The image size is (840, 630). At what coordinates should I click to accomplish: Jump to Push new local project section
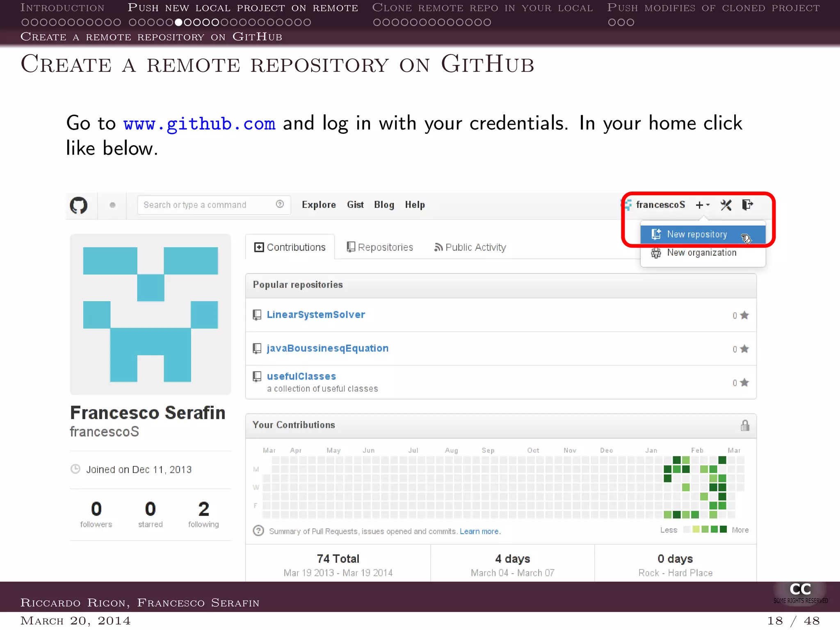[243, 8]
